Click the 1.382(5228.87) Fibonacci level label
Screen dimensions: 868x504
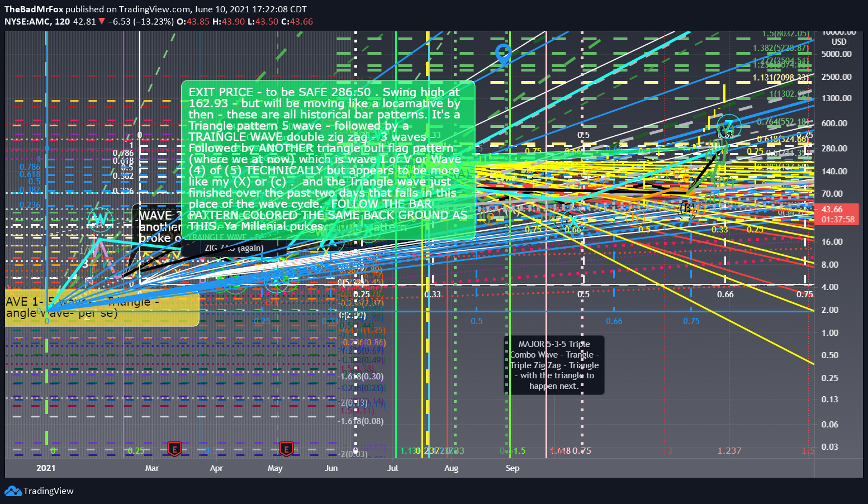(780, 49)
